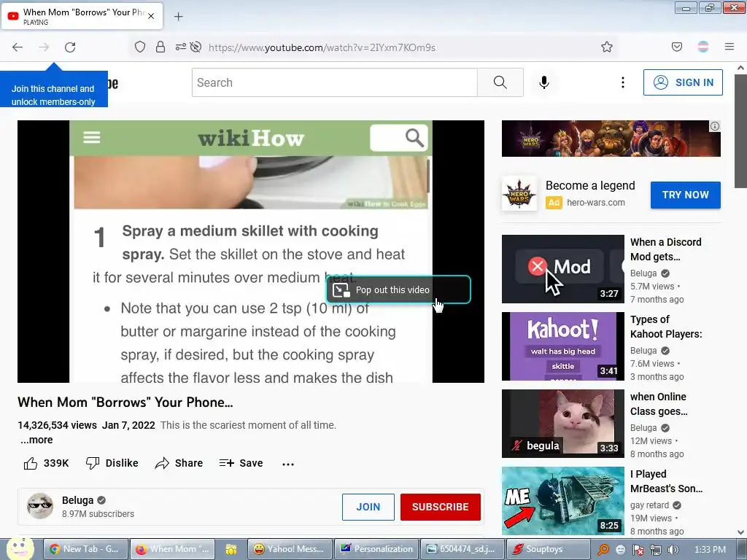
Task: Subscribe to Beluga with SUBSCRIBE button
Action: tap(440, 507)
